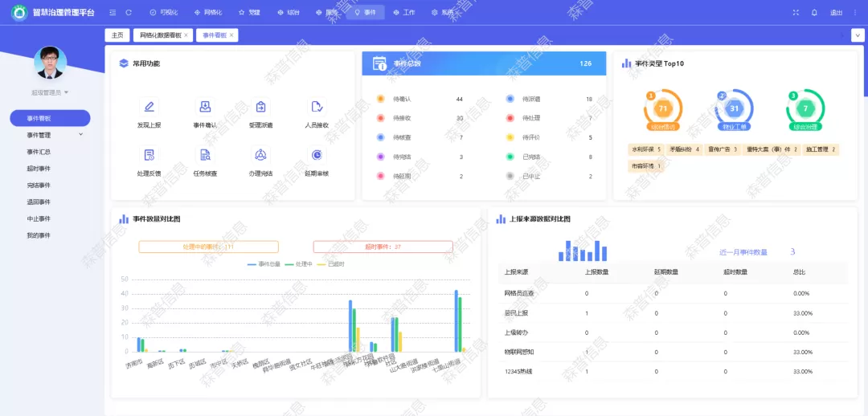Click the grey dot beside 已中止
The width and height of the screenshot is (868, 416).
point(510,177)
